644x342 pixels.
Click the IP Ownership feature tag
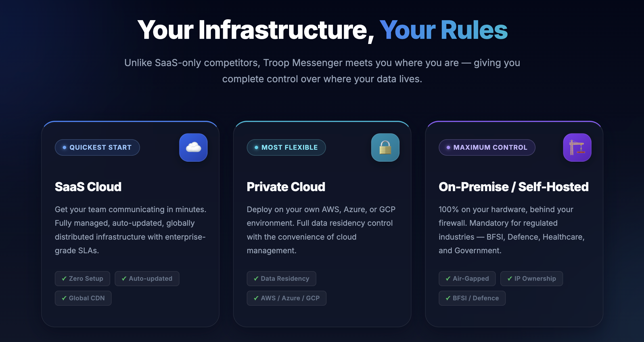tap(532, 278)
